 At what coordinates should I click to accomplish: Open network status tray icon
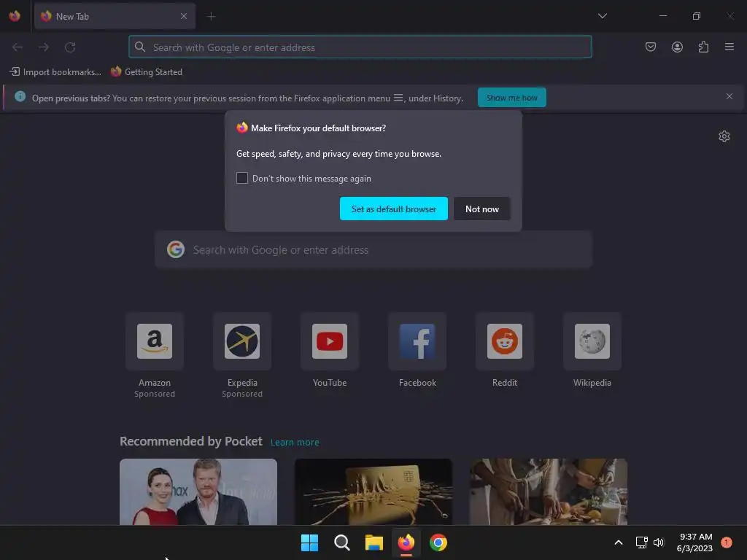click(642, 542)
